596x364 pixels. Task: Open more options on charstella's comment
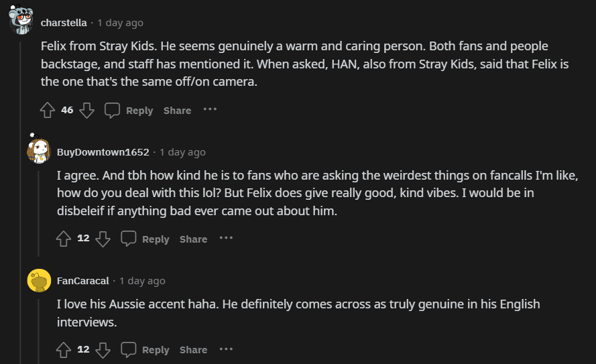pos(210,109)
